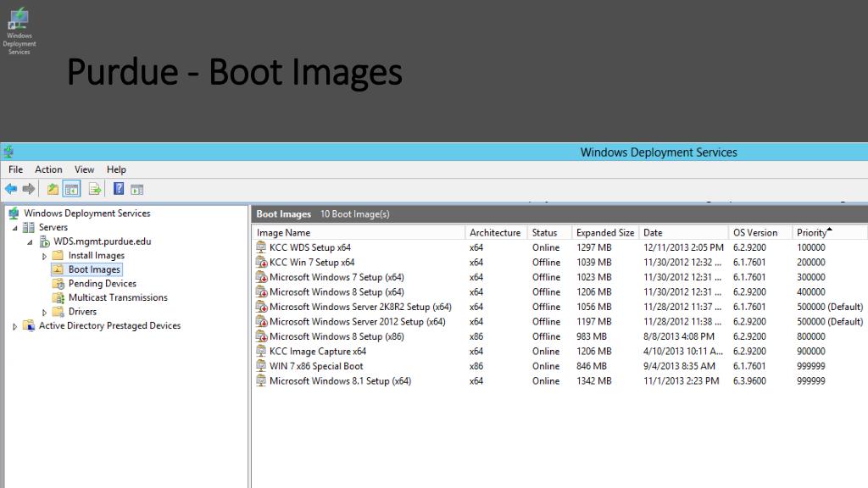
Task: Open the Help menu
Action: (x=116, y=169)
